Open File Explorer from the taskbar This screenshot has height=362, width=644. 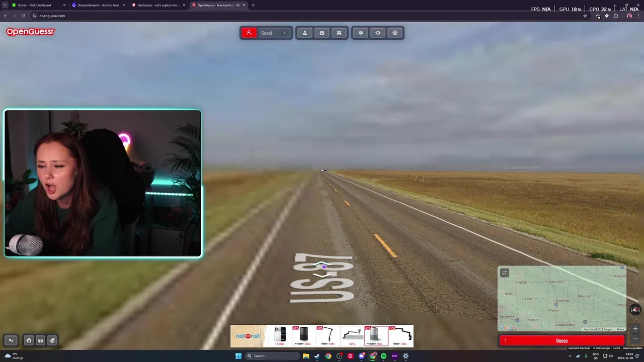tap(306, 356)
